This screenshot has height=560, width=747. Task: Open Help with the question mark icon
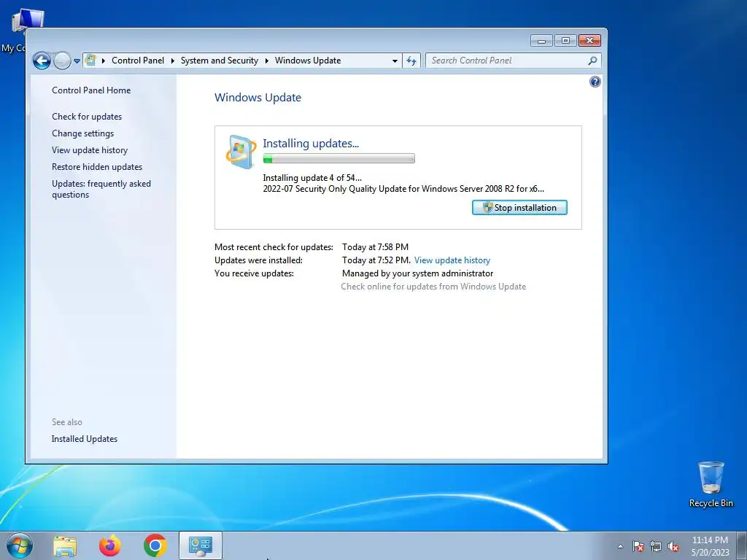pyautogui.click(x=595, y=82)
